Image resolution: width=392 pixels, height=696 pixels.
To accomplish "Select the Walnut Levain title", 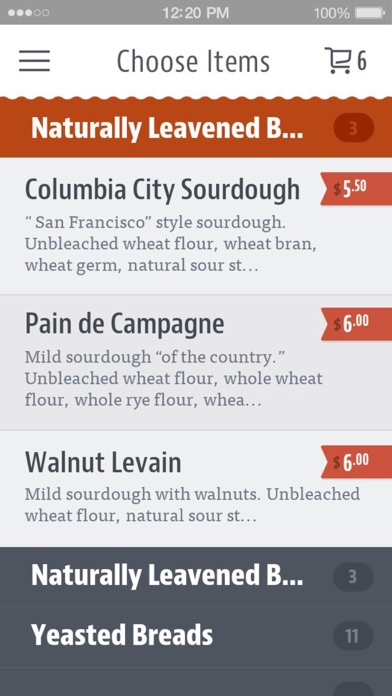I will click(103, 462).
